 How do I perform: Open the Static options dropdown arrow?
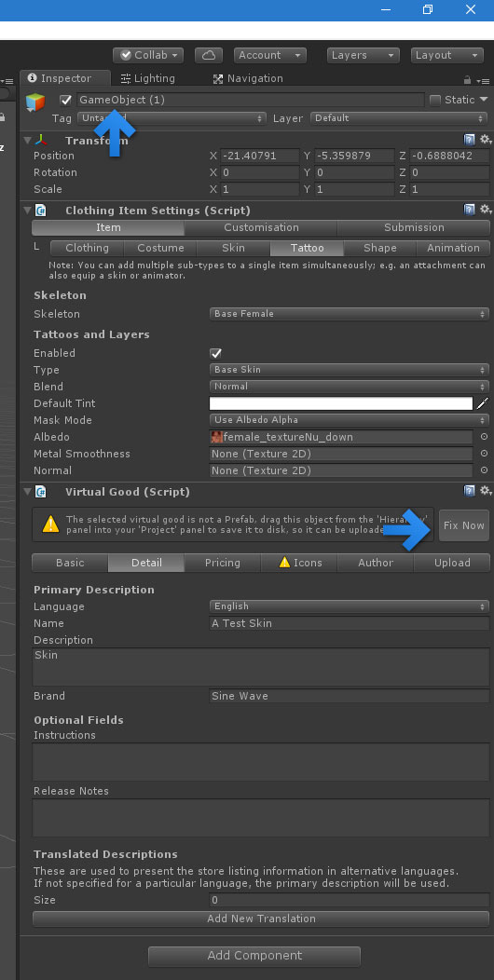(484, 100)
